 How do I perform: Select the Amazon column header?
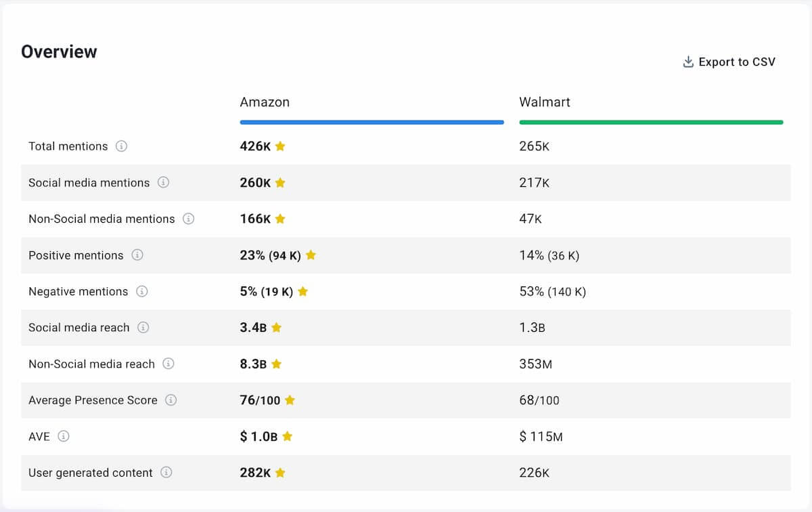pos(265,102)
